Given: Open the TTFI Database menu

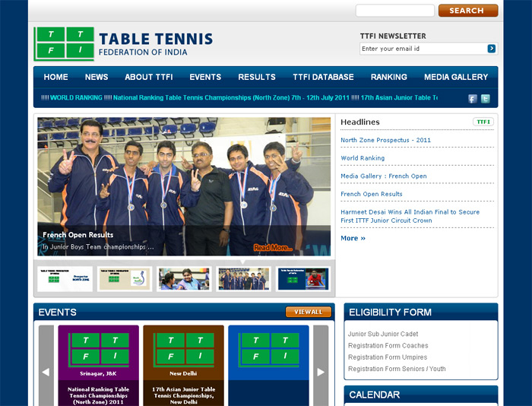Looking at the screenshot, I should click(x=323, y=77).
